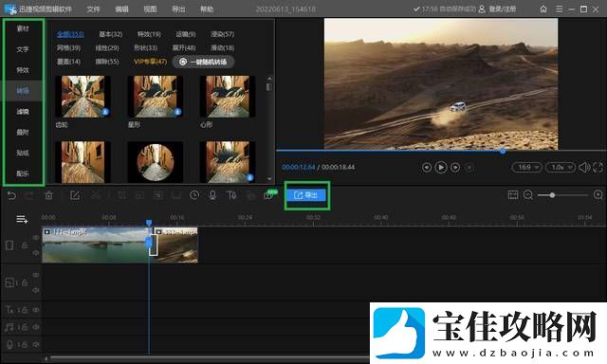Image resolution: width=607 pixels, height=364 pixels.
Task: Toggle preview volume speaker icon
Action: pos(584,168)
